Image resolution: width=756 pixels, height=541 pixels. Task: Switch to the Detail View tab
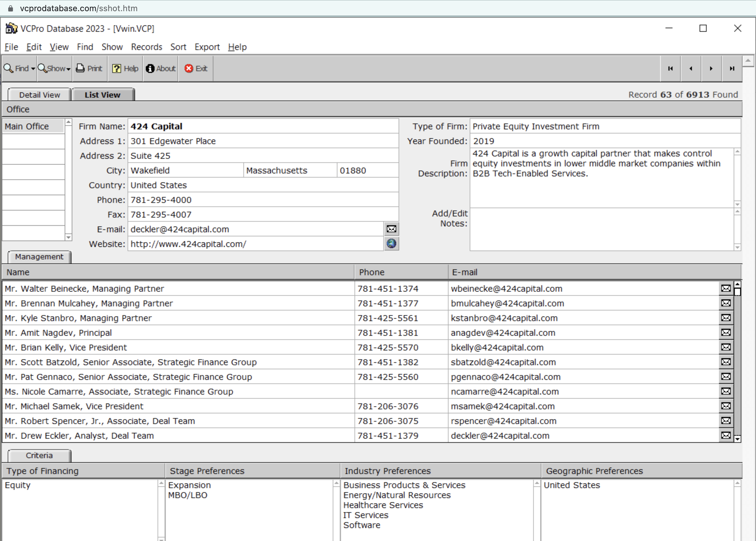[39, 95]
